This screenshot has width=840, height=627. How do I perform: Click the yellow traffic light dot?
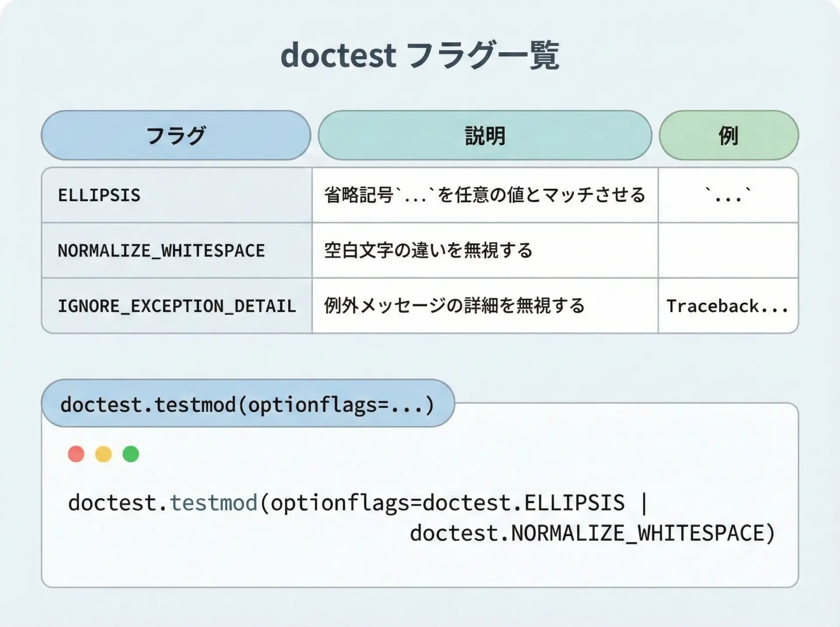coord(103,454)
